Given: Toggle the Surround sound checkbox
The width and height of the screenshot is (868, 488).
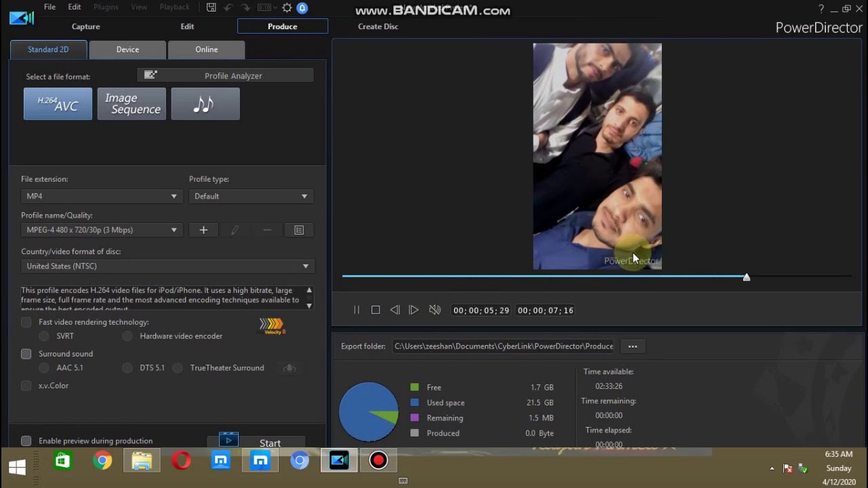Looking at the screenshot, I should (x=26, y=354).
